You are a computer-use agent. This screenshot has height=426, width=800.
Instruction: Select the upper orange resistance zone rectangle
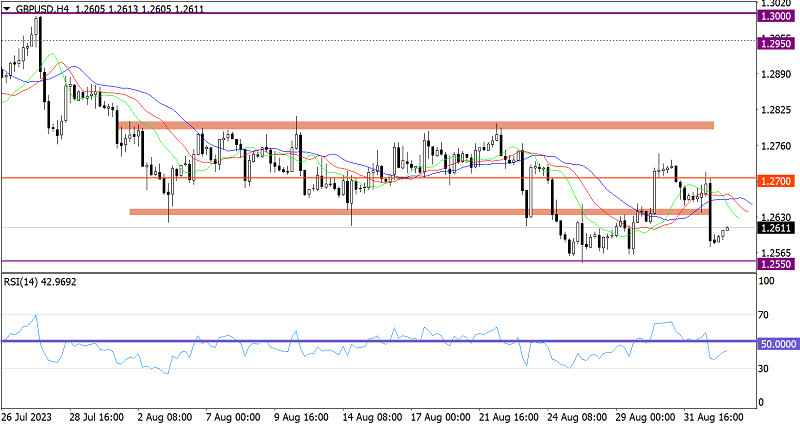[416, 125]
